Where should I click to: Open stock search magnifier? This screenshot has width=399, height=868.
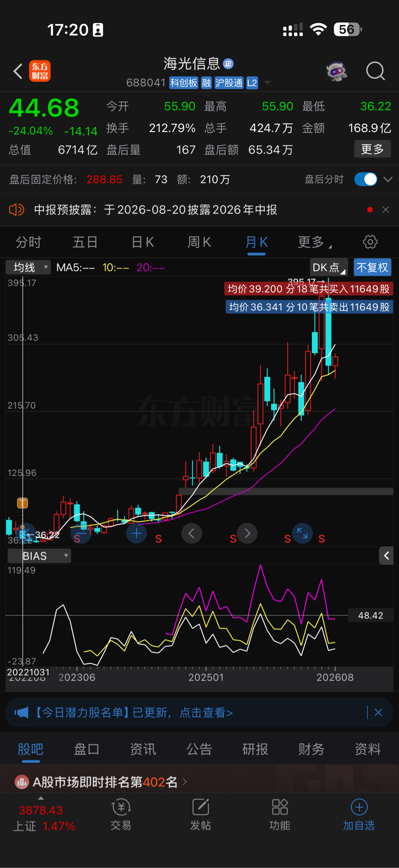coord(375,71)
